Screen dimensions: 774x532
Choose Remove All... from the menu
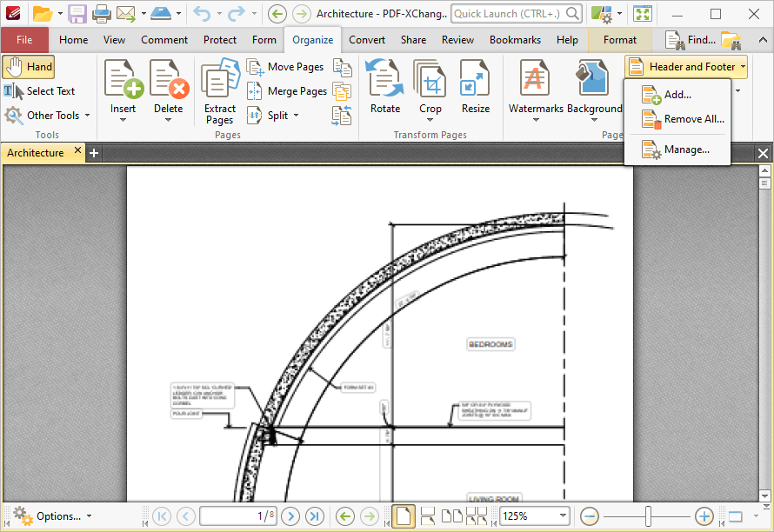click(677, 119)
